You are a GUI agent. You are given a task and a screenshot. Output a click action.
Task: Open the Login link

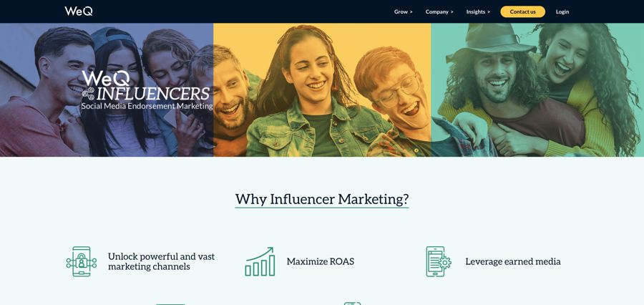tap(562, 12)
